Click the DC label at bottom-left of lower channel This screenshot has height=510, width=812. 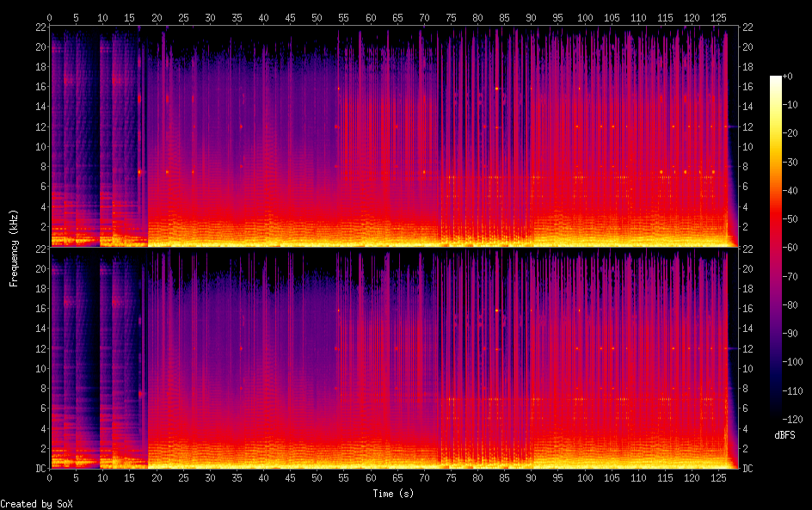click(x=38, y=469)
